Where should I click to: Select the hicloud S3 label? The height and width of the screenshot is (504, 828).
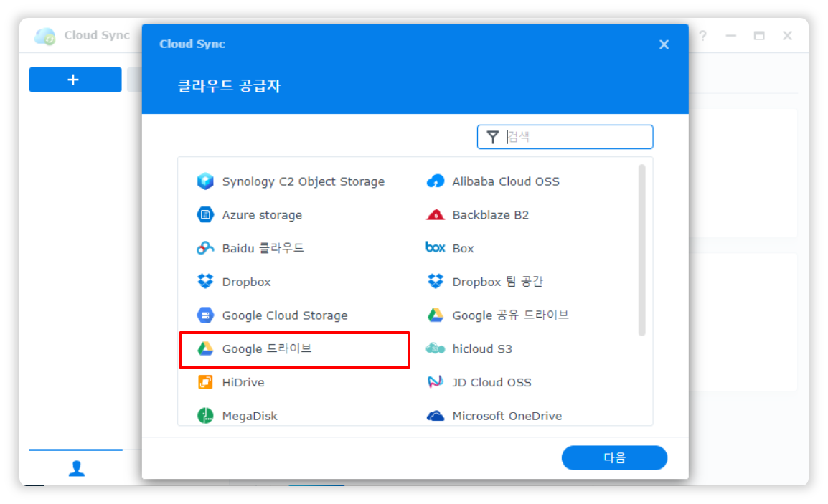pos(481,349)
